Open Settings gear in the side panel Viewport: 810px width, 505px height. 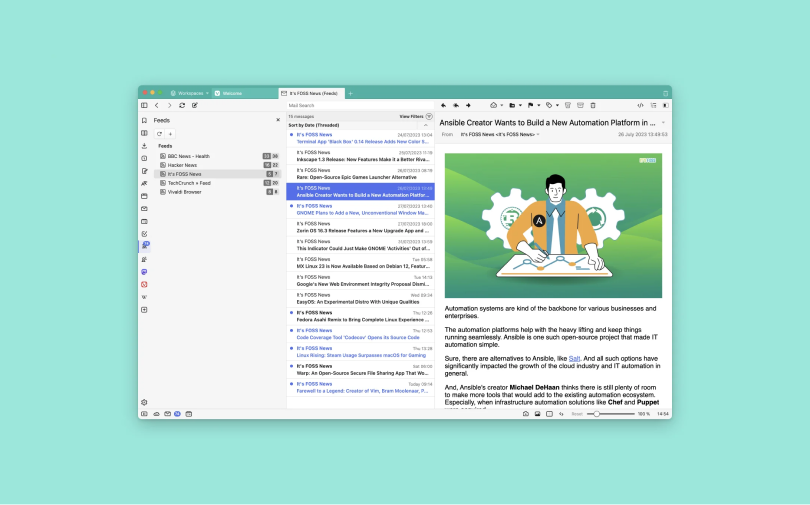(144, 402)
